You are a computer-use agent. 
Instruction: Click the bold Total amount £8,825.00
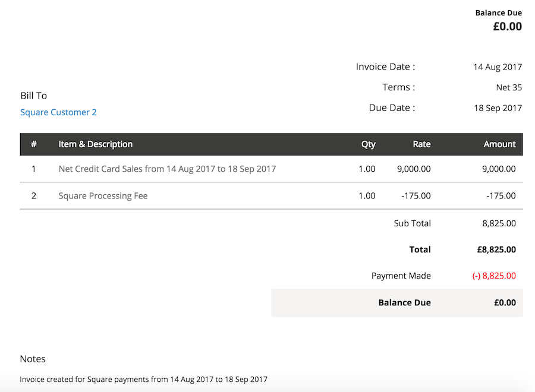click(x=496, y=249)
